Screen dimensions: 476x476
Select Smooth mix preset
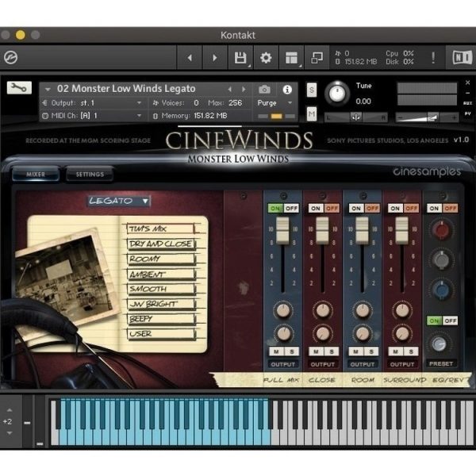[161, 289]
